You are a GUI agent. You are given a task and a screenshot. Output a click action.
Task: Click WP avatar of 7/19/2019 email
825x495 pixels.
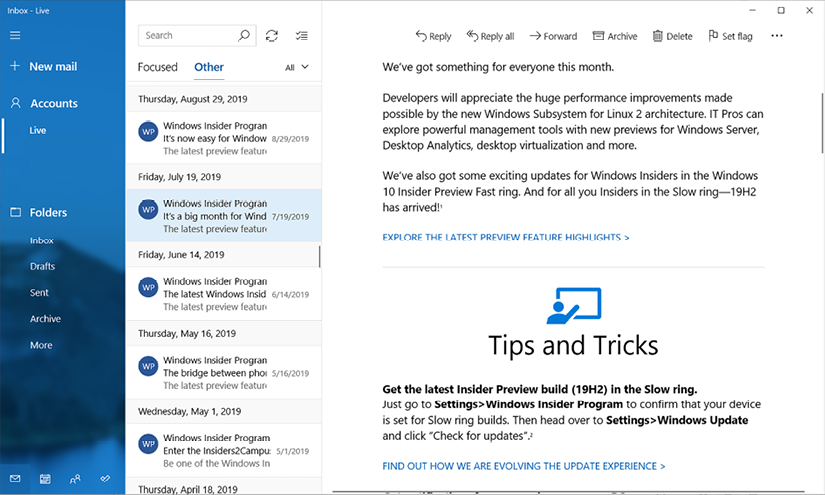[x=148, y=209]
